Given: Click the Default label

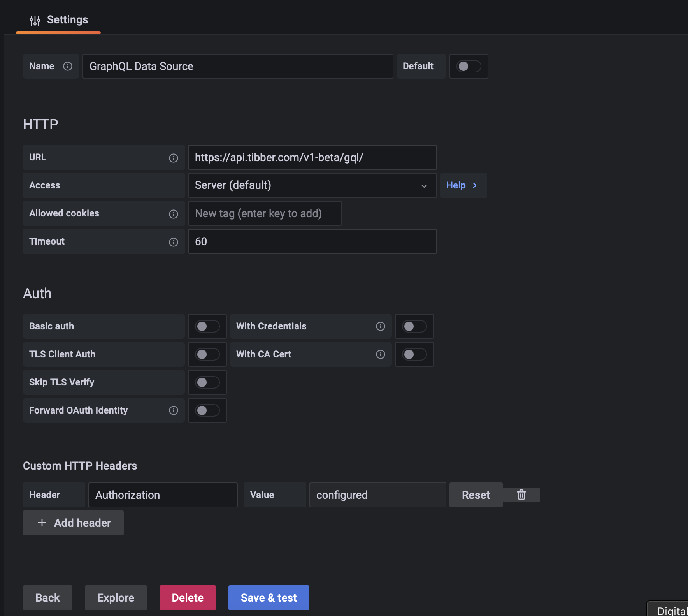Looking at the screenshot, I should tap(418, 66).
